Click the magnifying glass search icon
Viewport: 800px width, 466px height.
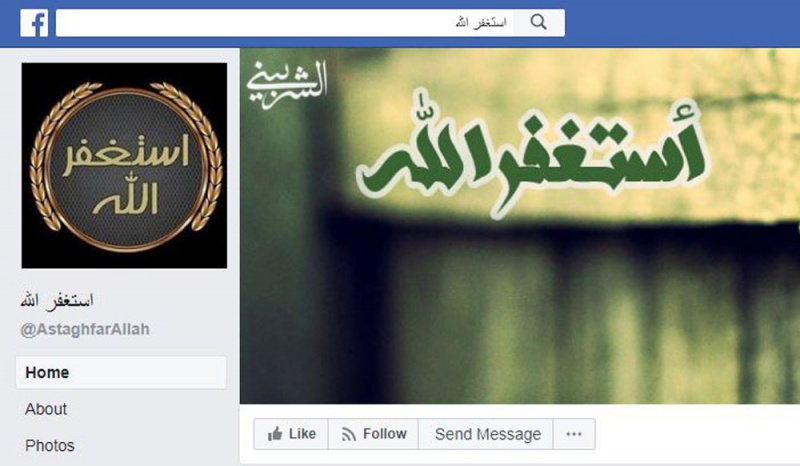[538, 22]
